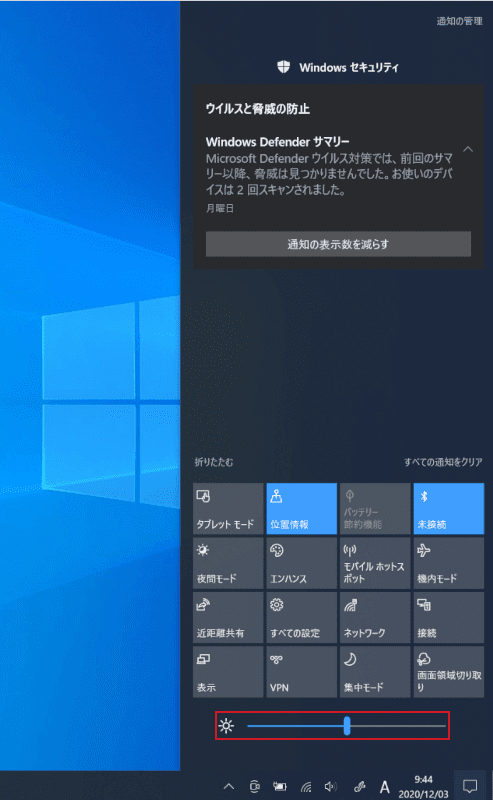Enable the モバイル ホットスポット tile

click(x=375, y=563)
